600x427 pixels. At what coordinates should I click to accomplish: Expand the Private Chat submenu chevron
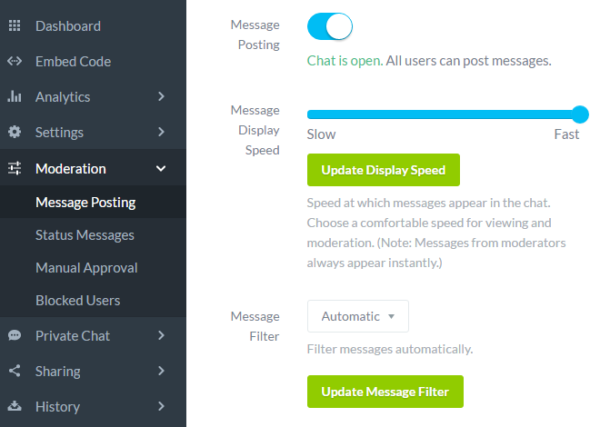(161, 336)
